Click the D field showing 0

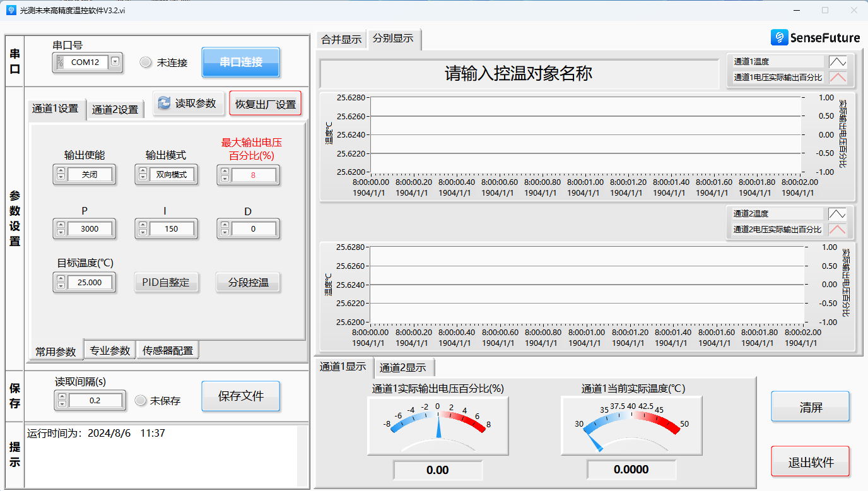pos(253,229)
